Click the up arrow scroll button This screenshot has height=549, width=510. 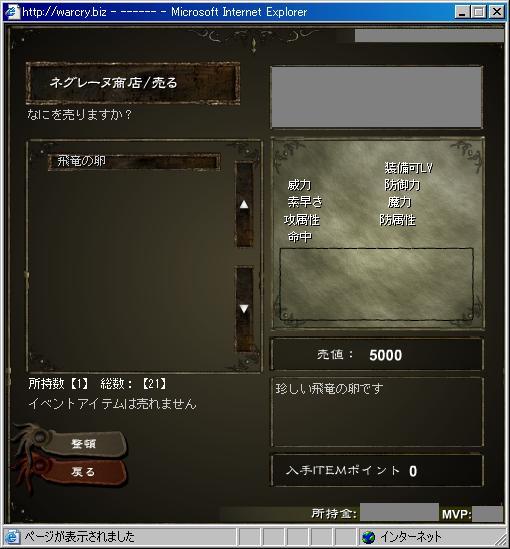[244, 204]
